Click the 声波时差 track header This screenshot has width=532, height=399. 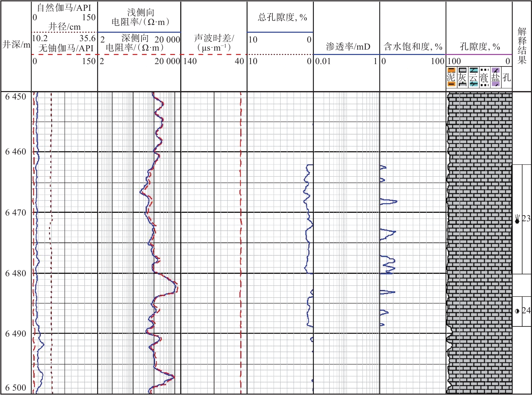(x=214, y=43)
